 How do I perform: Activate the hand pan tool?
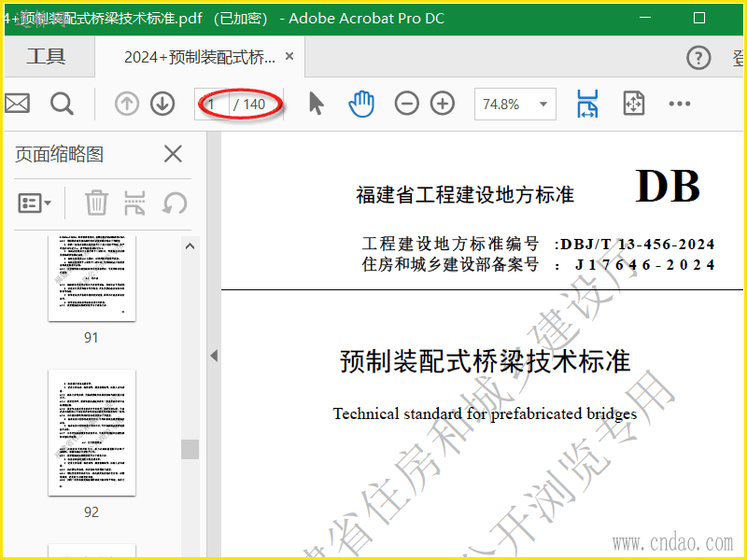[361, 104]
